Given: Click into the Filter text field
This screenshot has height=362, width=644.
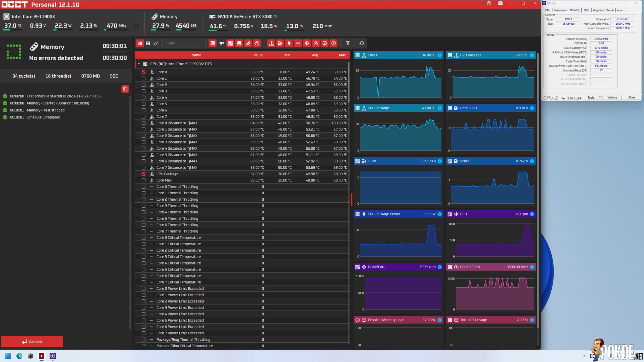Looking at the screenshot, I should point(184,43).
